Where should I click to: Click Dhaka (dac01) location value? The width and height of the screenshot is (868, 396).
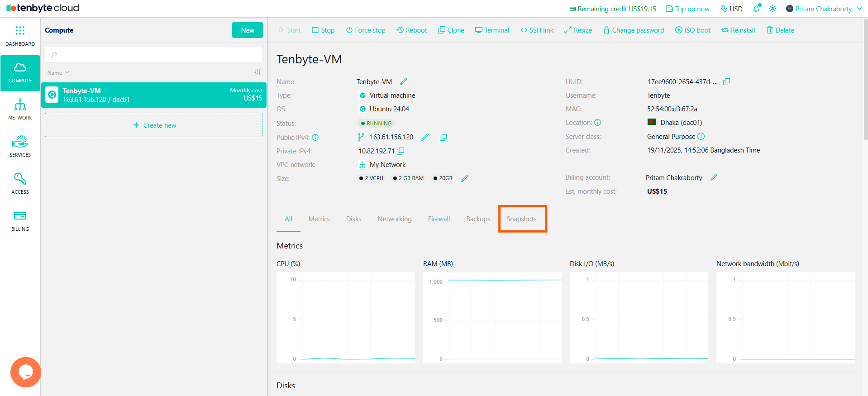point(681,123)
